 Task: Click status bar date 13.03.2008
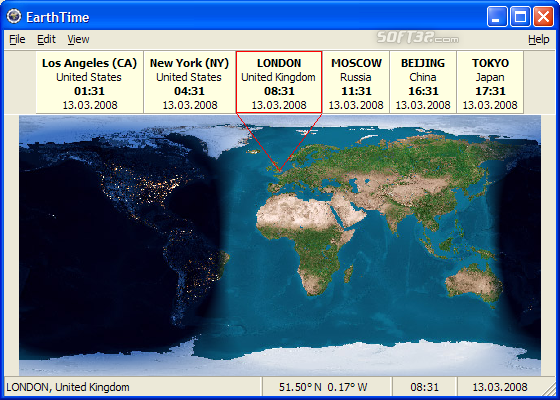click(500, 387)
